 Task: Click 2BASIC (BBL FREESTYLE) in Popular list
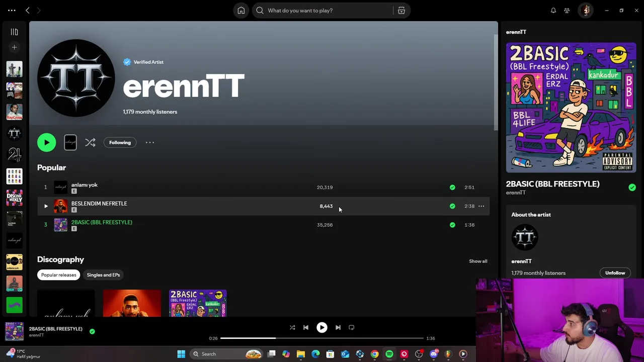(102, 222)
